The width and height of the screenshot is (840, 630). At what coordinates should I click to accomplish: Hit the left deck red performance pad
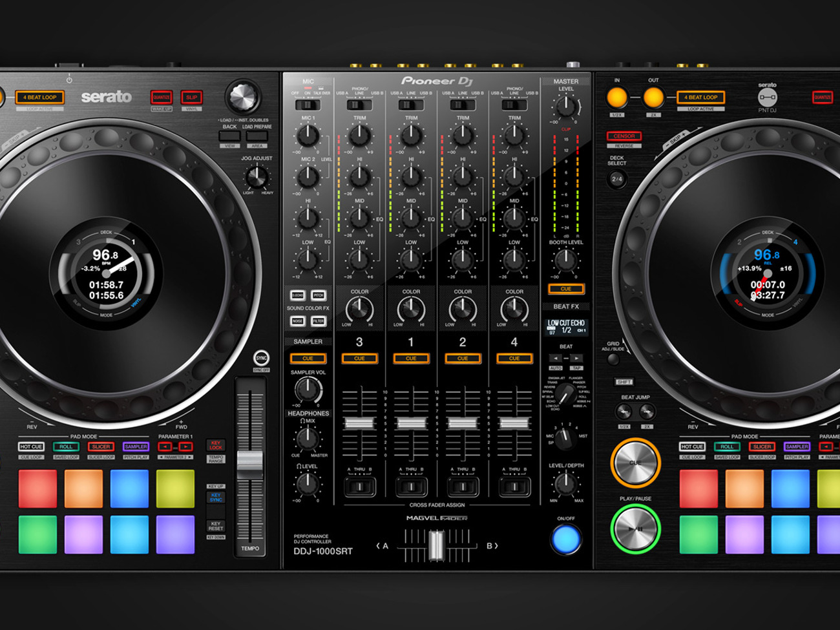coord(37,488)
